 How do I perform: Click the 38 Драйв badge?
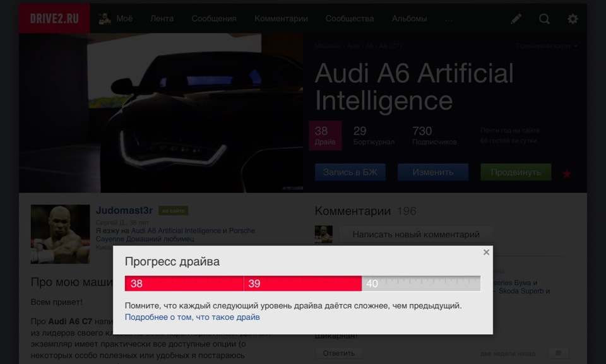325,135
